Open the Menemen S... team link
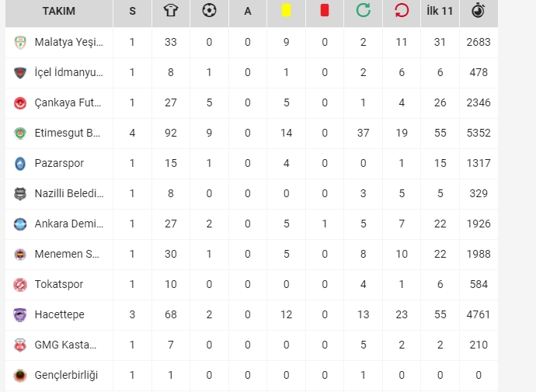 click(67, 254)
